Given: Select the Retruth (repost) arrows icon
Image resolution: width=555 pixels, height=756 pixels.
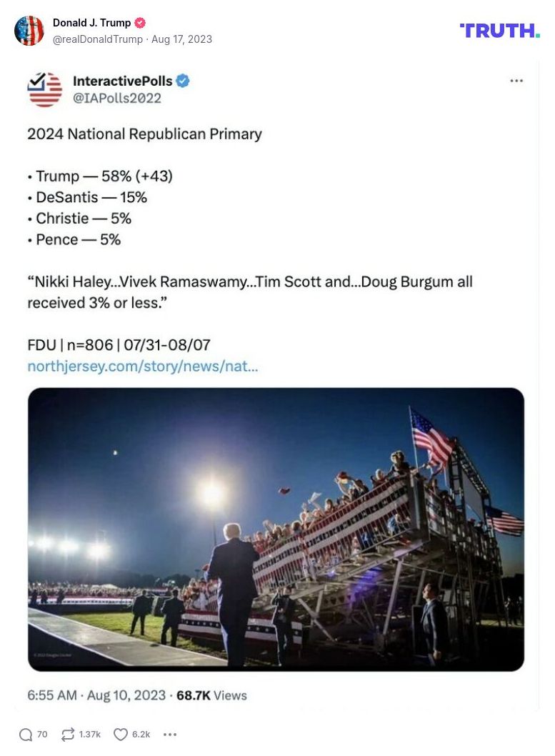Looking at the screenshot, I should [66, 734].
